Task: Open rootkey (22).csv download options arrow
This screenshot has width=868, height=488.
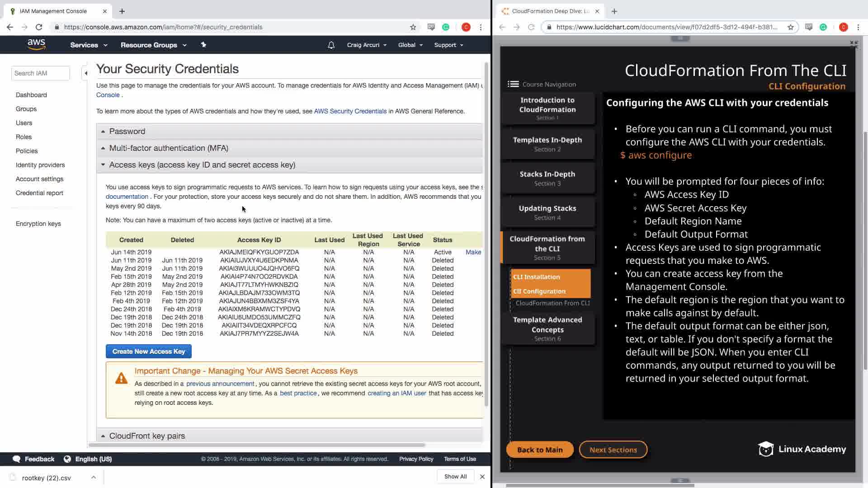Action: point(93,477)
